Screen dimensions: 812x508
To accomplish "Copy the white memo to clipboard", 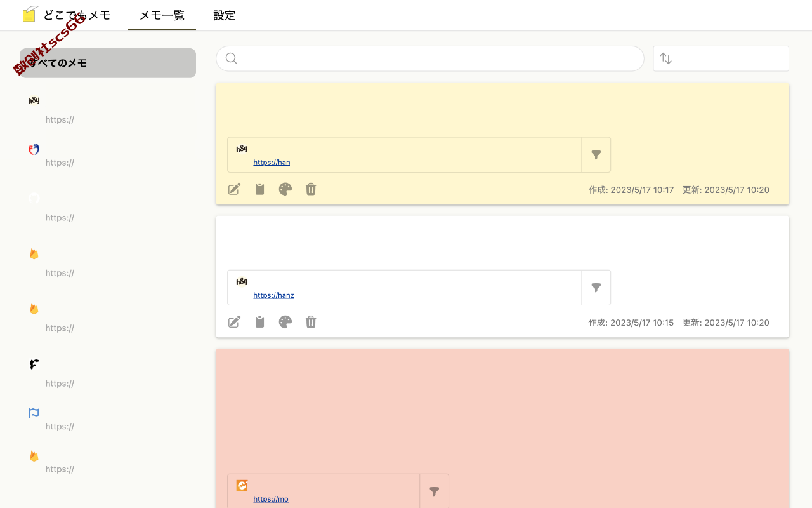I will tap(259, 322).
